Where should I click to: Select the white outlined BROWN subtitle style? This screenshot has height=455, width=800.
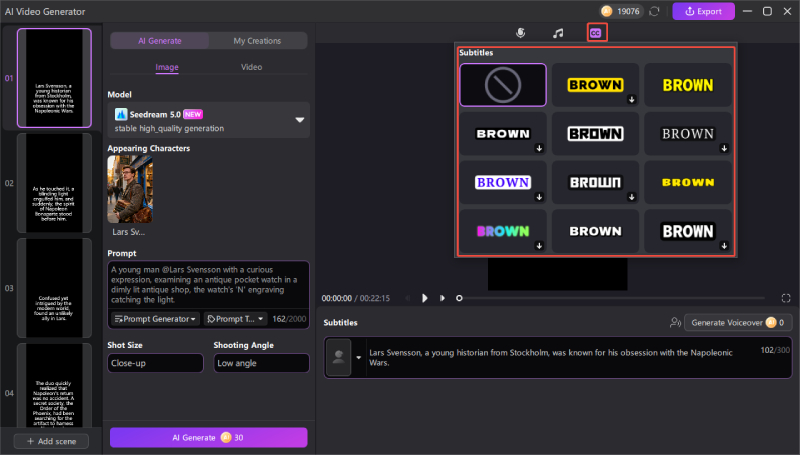(x=595, y=134)
